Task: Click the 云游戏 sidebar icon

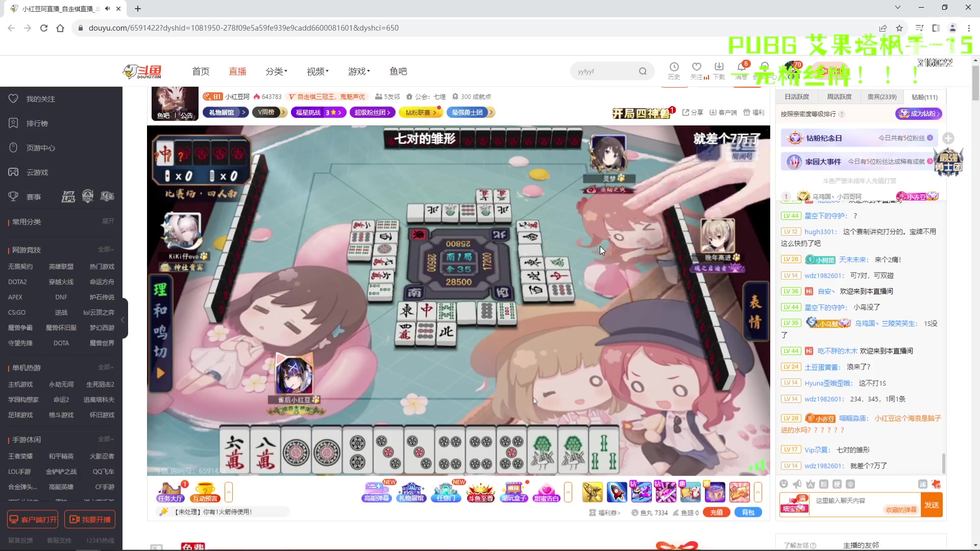Action: (13, 172)
